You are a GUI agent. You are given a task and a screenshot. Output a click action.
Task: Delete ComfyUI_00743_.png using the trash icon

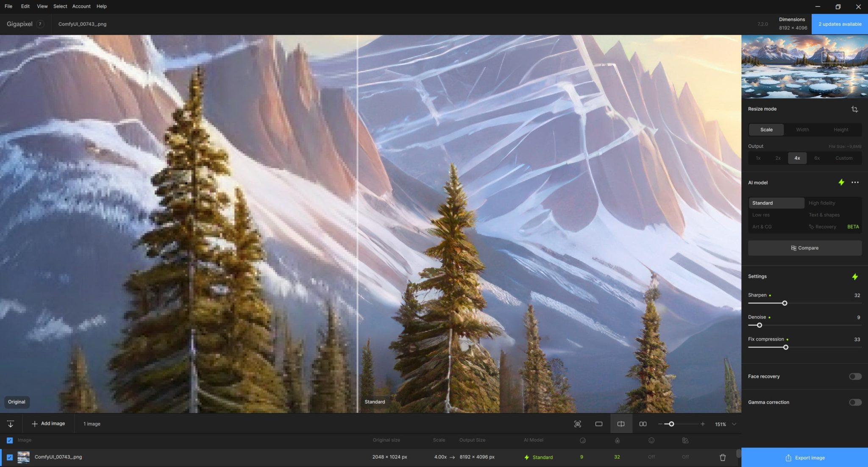(722, 457)
